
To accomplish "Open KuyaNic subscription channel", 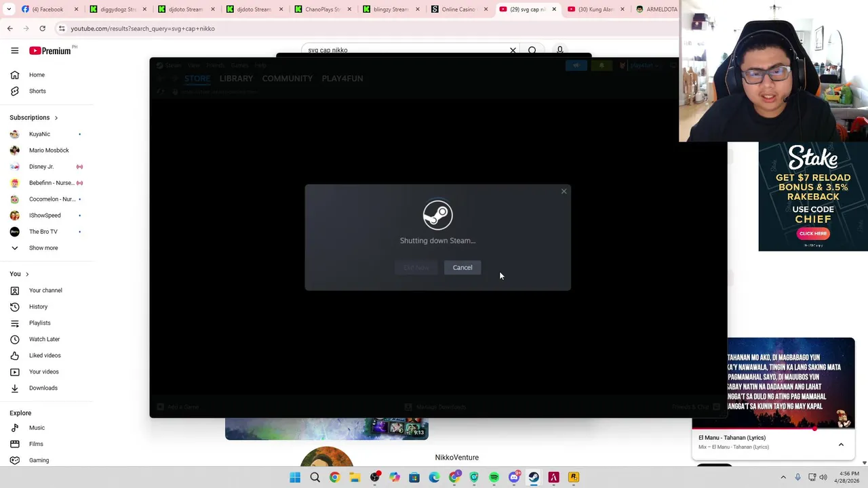I will [39, 134].
